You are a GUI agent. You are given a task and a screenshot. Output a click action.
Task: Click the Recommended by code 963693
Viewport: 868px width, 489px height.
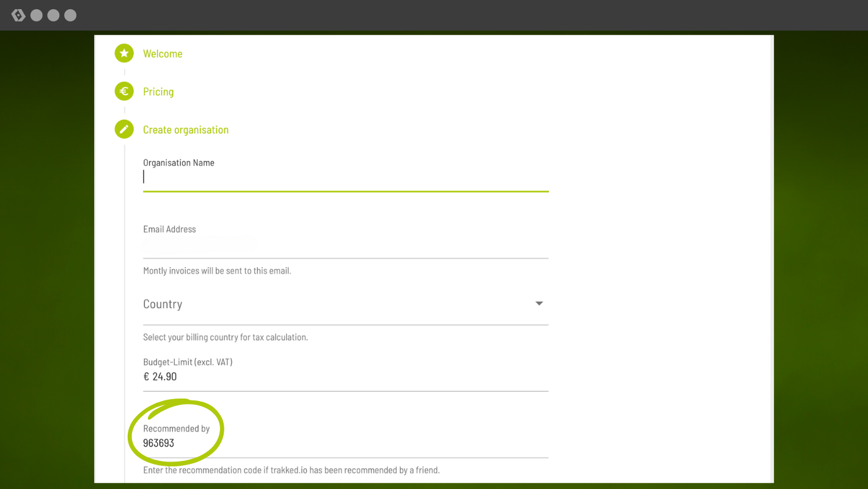pos(159,443)
